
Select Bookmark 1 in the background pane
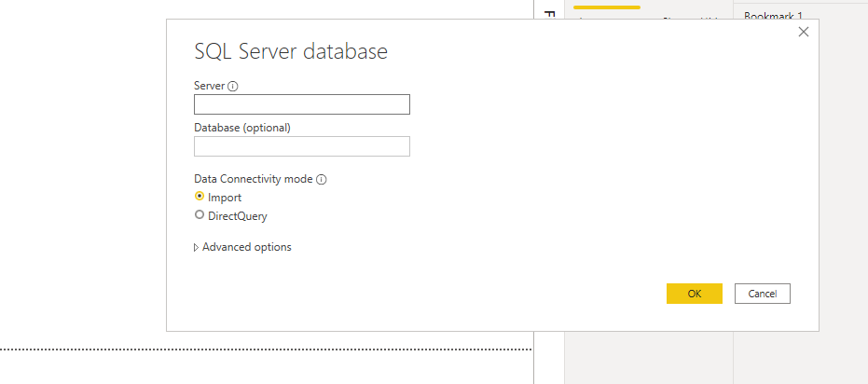773,16
